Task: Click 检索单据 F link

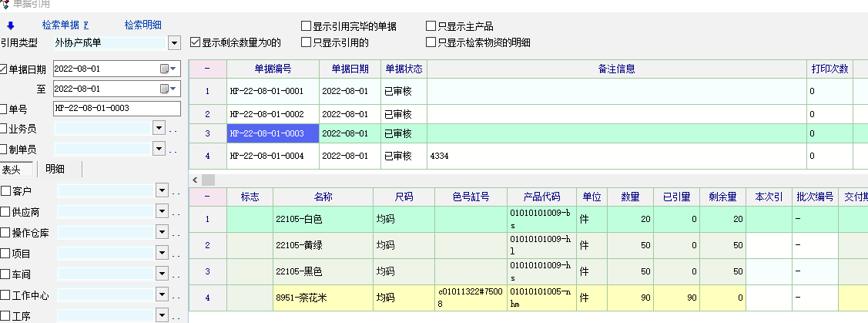Action: click(65, 25)
